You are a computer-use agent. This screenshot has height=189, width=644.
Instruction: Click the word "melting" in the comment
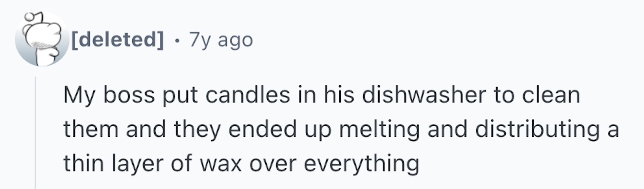pos(379,129)
